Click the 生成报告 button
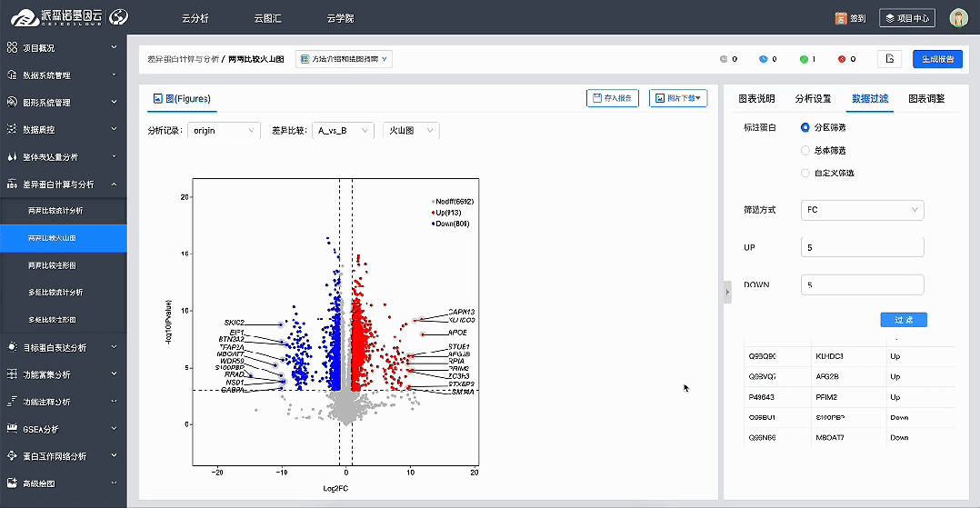Image resolution: width=980 pixels, height=508 pixels. point(937,59)
